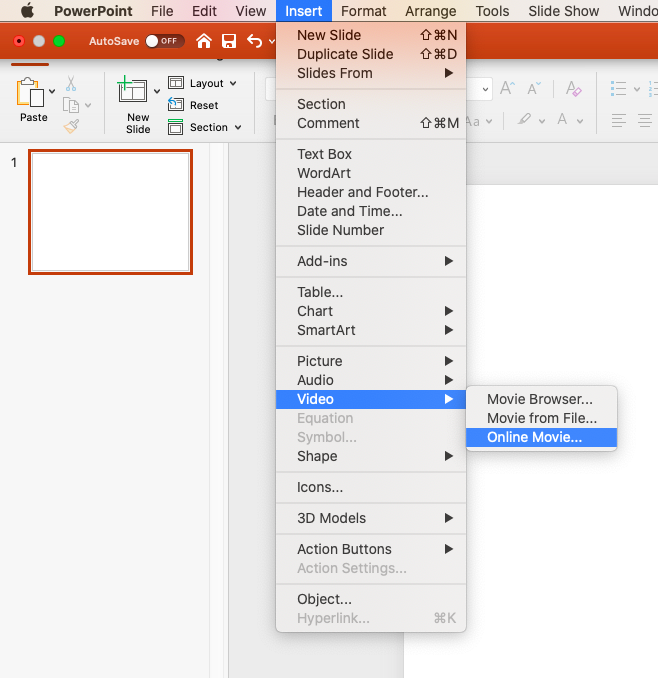Open the font color dropdown arrow
The image size is (658, 678).
(580, 121)
